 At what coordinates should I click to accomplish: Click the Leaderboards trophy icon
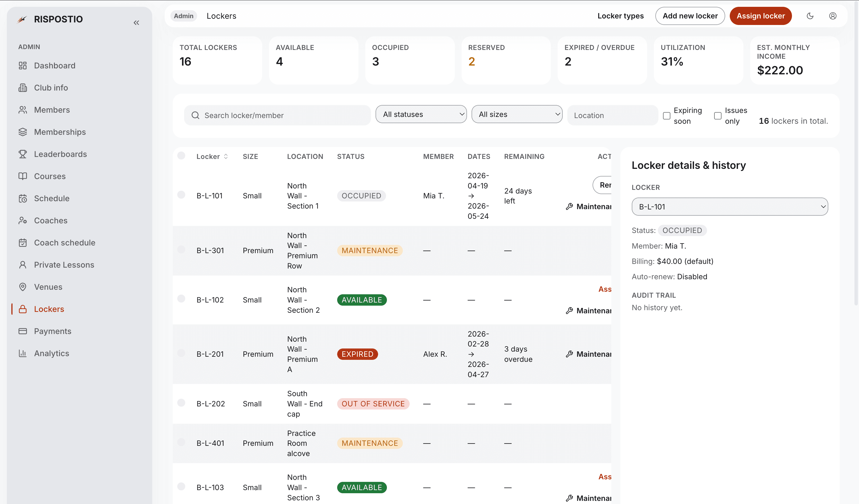pos(22,154)
